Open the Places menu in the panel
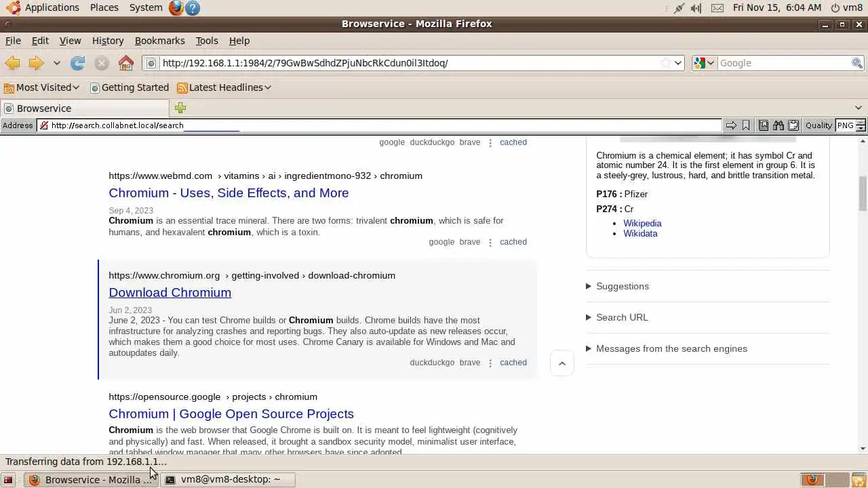The height and width of the screenshot is (488, 868). click(x=104, y=7)
